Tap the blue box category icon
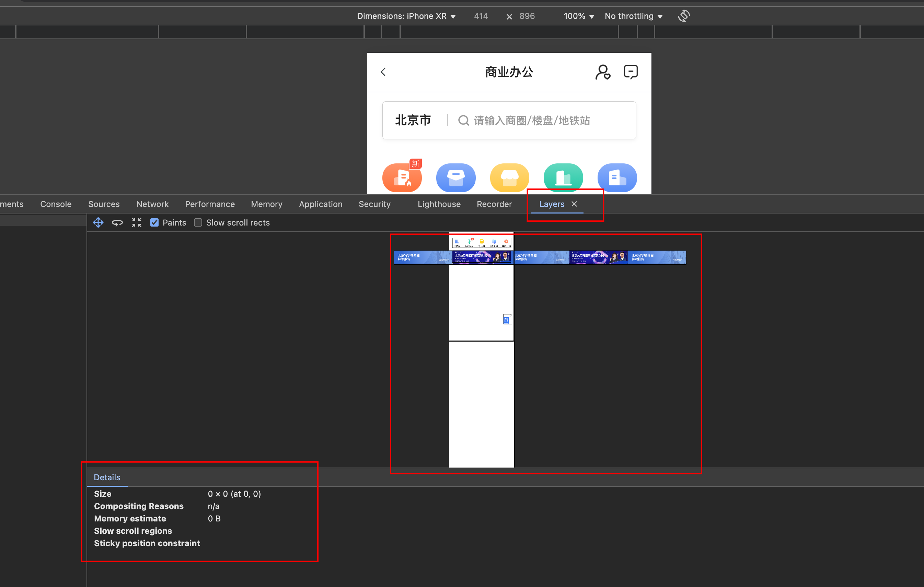This screenshot has height=587, width=924. pyautogui.click(x=456, y=177)
